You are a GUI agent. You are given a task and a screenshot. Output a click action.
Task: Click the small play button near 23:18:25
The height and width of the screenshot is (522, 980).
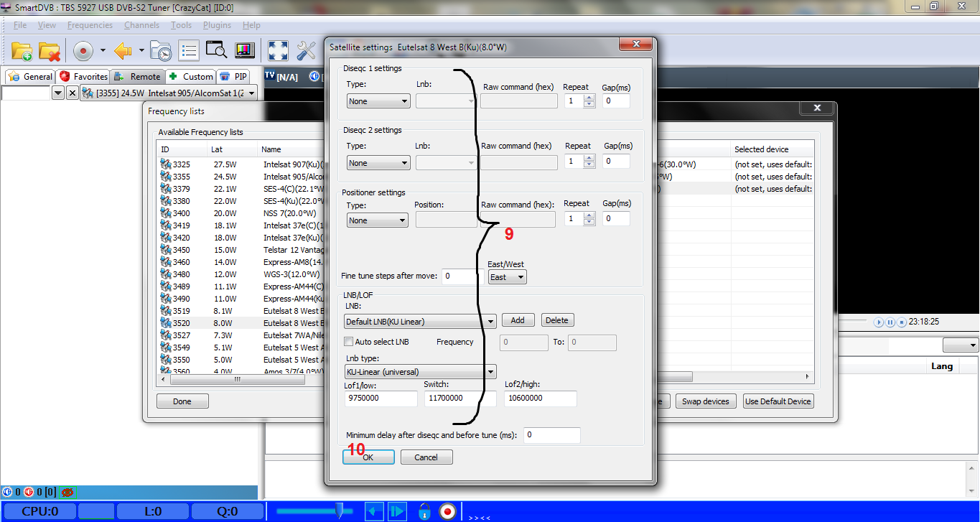[878, 322]
